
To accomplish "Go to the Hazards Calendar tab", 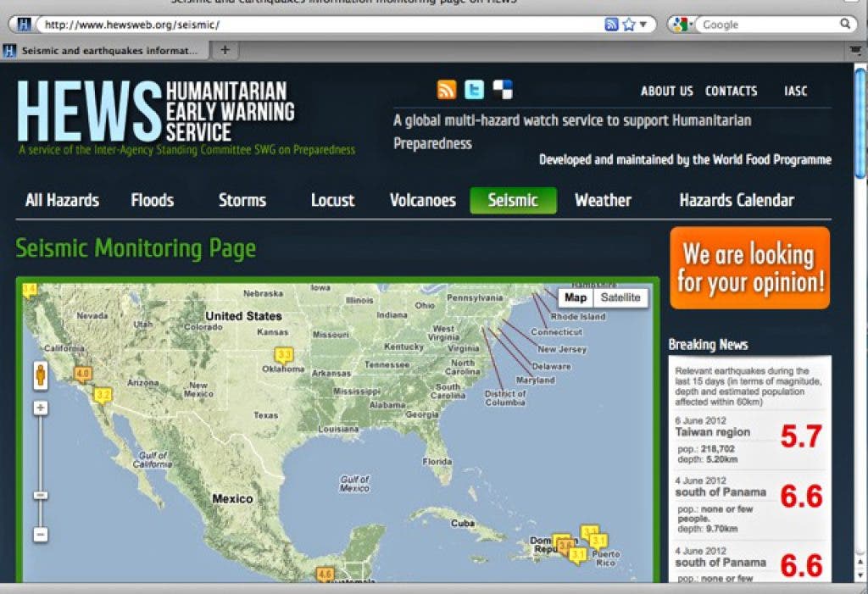I will (x=737, y=201).
